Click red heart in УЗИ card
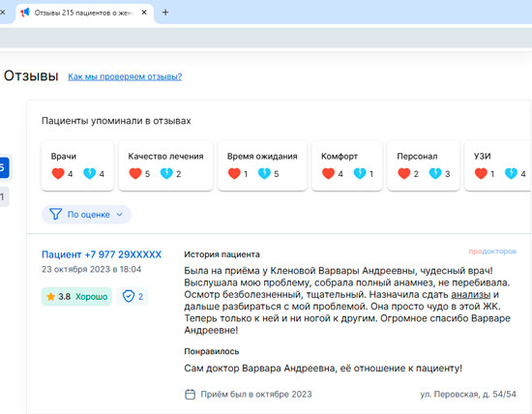This screenshot has width=532, height=414. click(x=481, y=173)
